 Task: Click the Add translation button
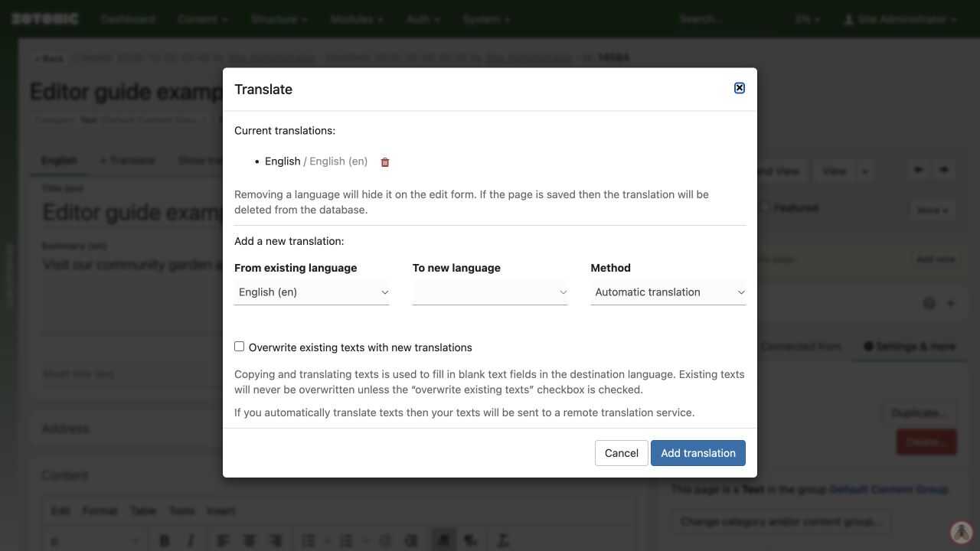(x=698, y=453)
